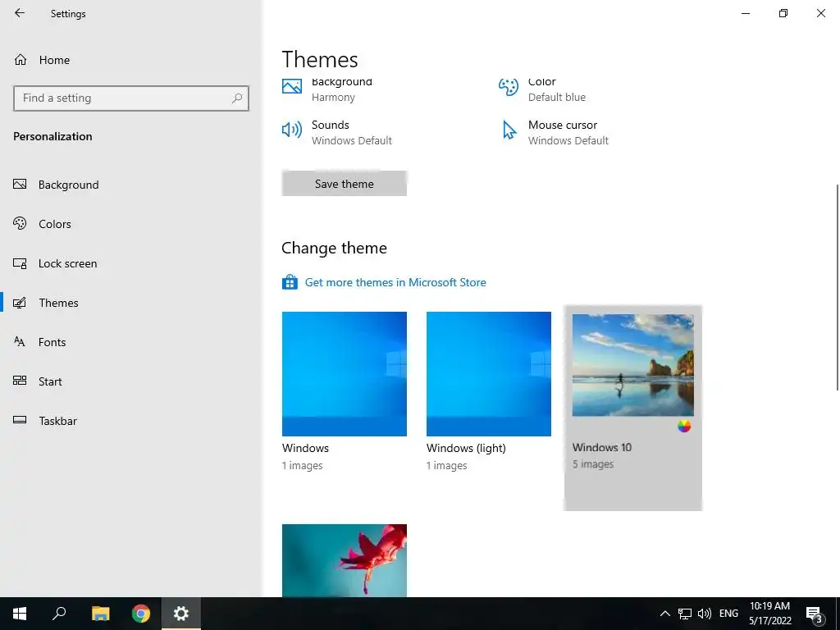Open the Sounds Windows Default setting
This screenshot has width=840, height=630.
351,132
